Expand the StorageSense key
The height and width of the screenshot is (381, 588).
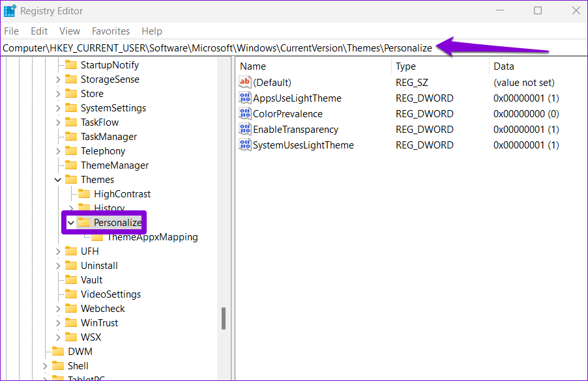coord(58,79)
